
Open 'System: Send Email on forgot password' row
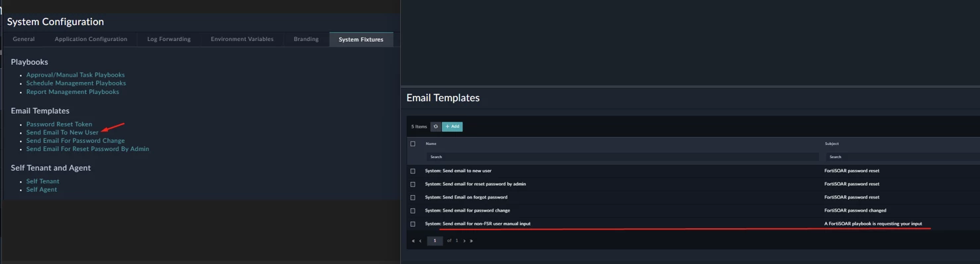pyautogui.click(x=466, y=197)
